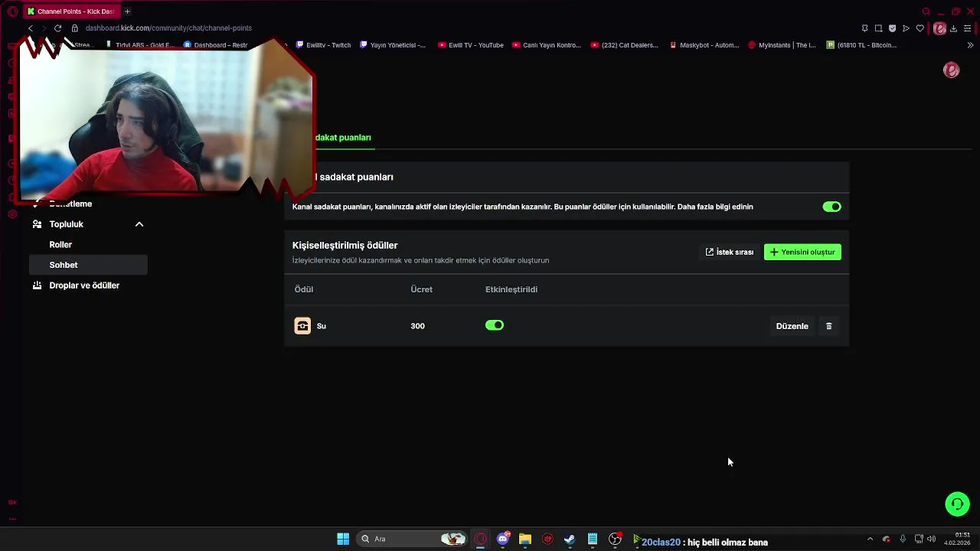Open Discord from the taskbar
980x551 pixels.
(503, 539)
